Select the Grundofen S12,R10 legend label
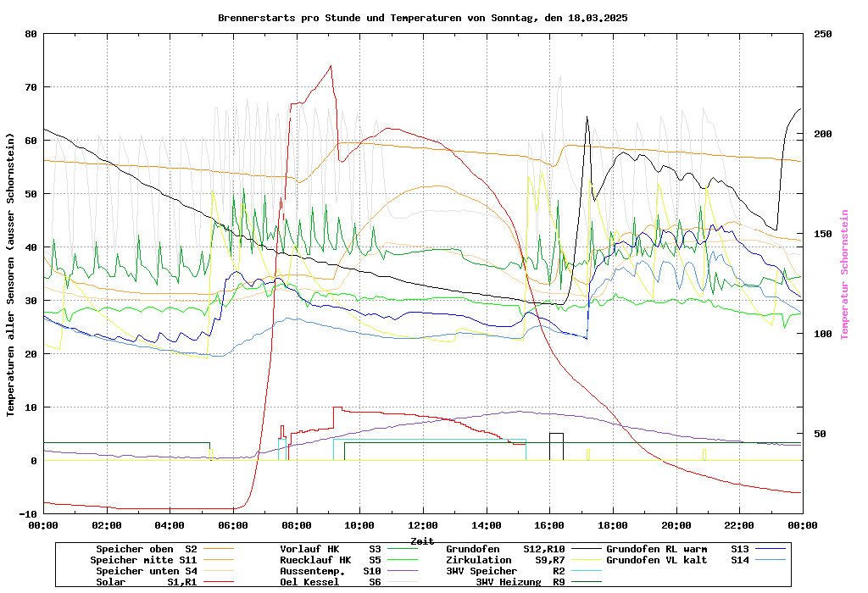This screenshot has height=593, width=868. pyautogui.click(x=505, y=549)
